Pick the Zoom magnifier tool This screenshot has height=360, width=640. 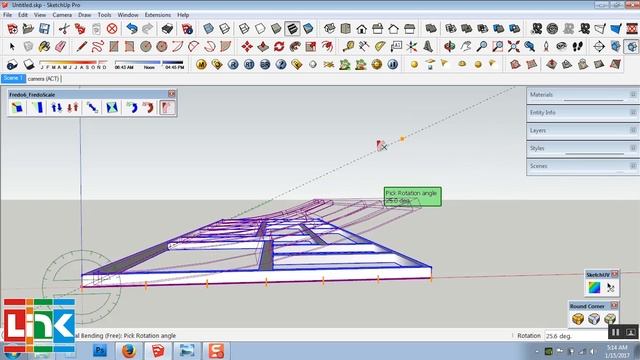pos(482,47)
